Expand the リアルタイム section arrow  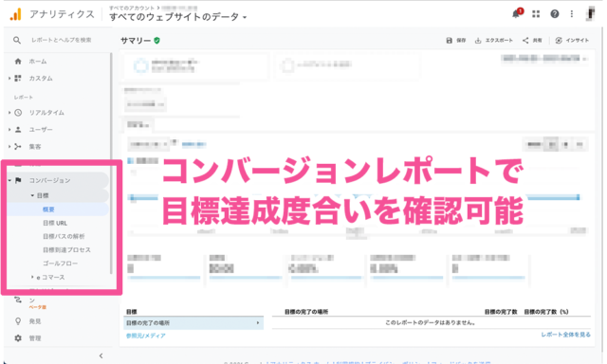(x=9, y=113)
